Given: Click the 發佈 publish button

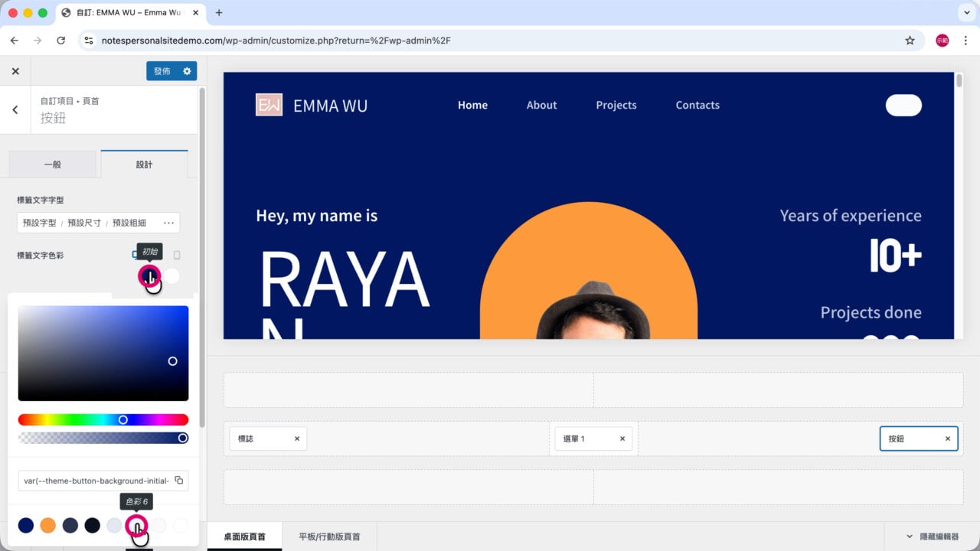Looking at the screenshot, I should tap(162, 71).
